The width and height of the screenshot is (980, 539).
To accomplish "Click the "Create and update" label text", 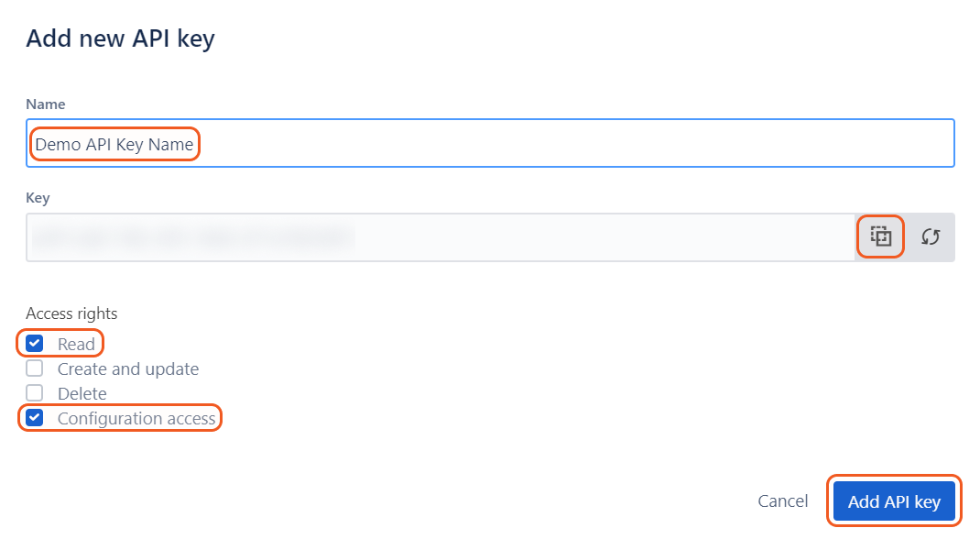I will point(128,369).
